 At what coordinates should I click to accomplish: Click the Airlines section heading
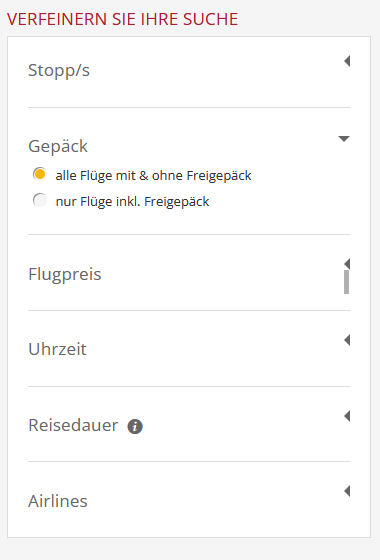click(x=58, y=501)
